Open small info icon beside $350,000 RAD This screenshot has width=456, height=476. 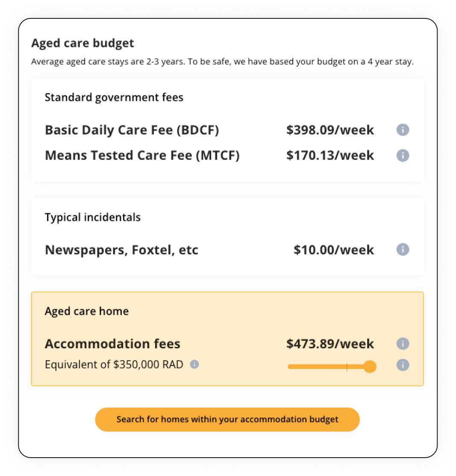[194, 364]
